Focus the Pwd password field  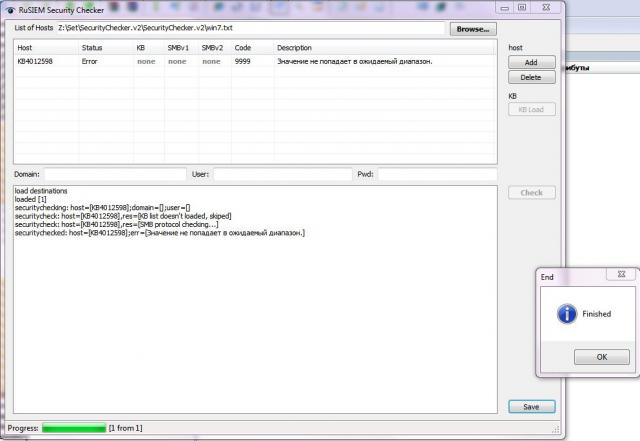point(437,174)
